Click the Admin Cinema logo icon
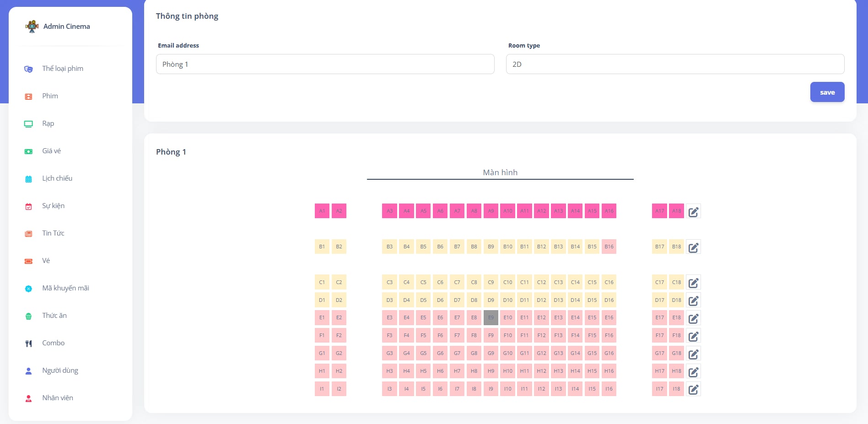The image size is (868, 424). [x=32, y=27]
